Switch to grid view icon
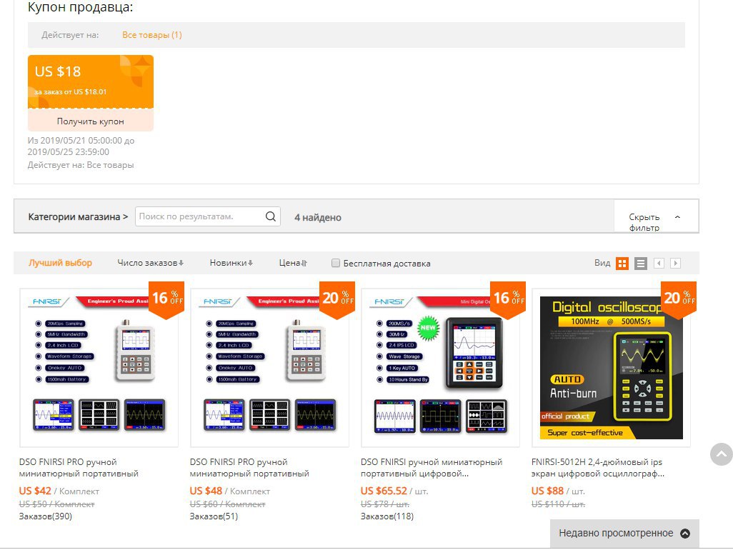The height and width of the screenshot is (560, 733). click(x=622, y=264)
